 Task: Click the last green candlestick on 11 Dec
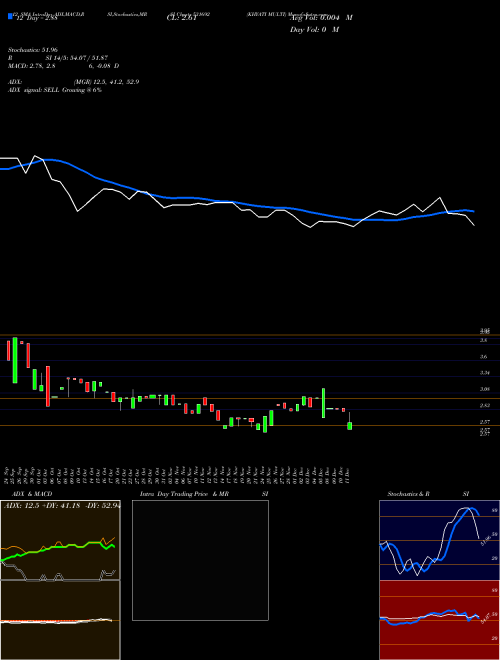click(x=350, y=426)
